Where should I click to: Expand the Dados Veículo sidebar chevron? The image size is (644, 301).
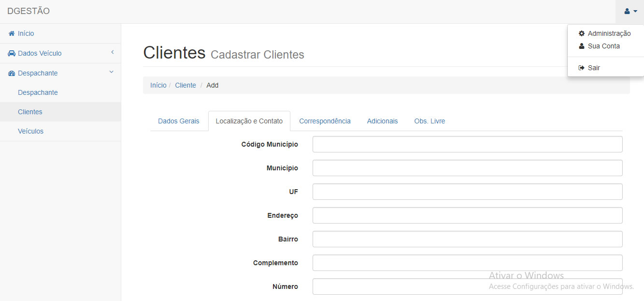pyautogui.click(x=112, y=52)
